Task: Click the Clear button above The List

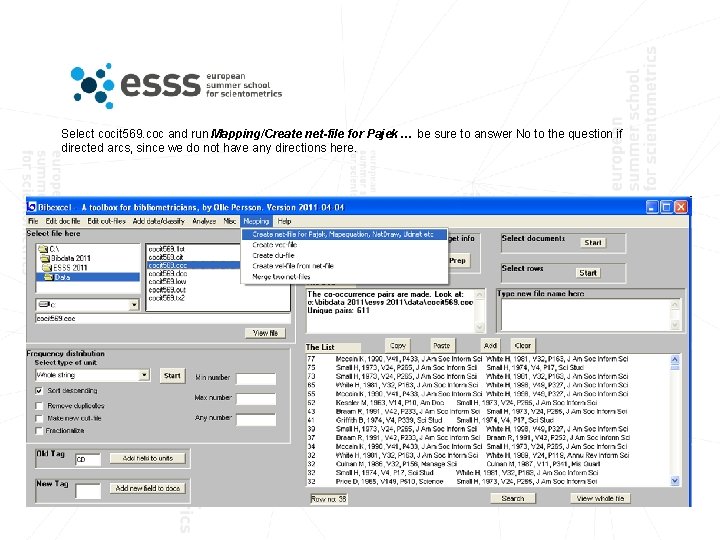Action: (523, 346)
